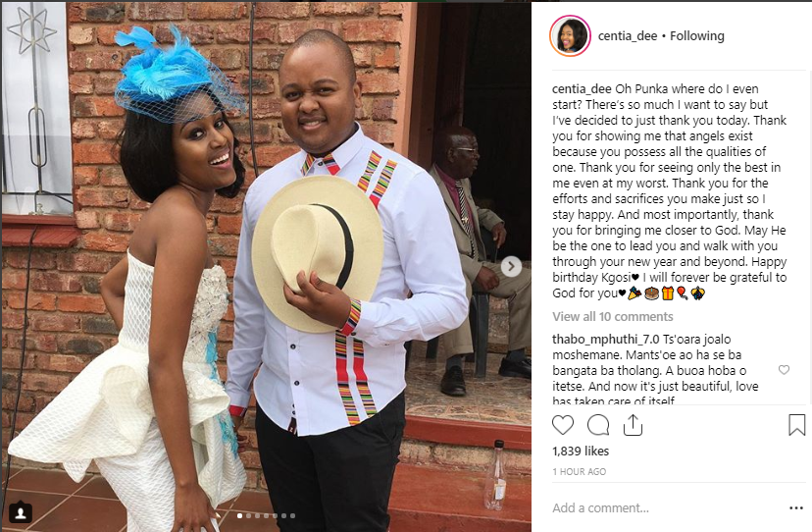Open the 1 HOUR AGO timestamp link
This screenshot has height=532, width=812.
click(x=579, y=471)
